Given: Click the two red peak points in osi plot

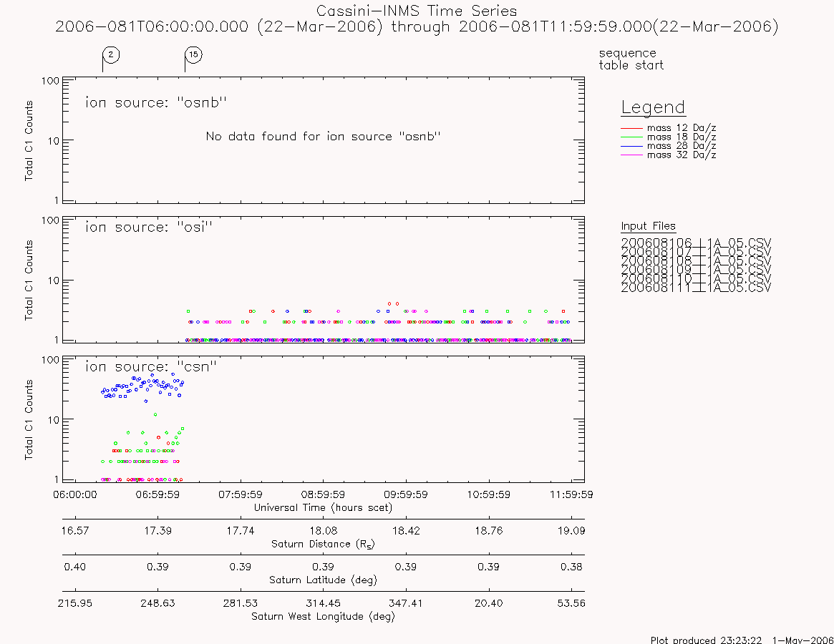Looking at the screenshot, I should tap(394, 304).
